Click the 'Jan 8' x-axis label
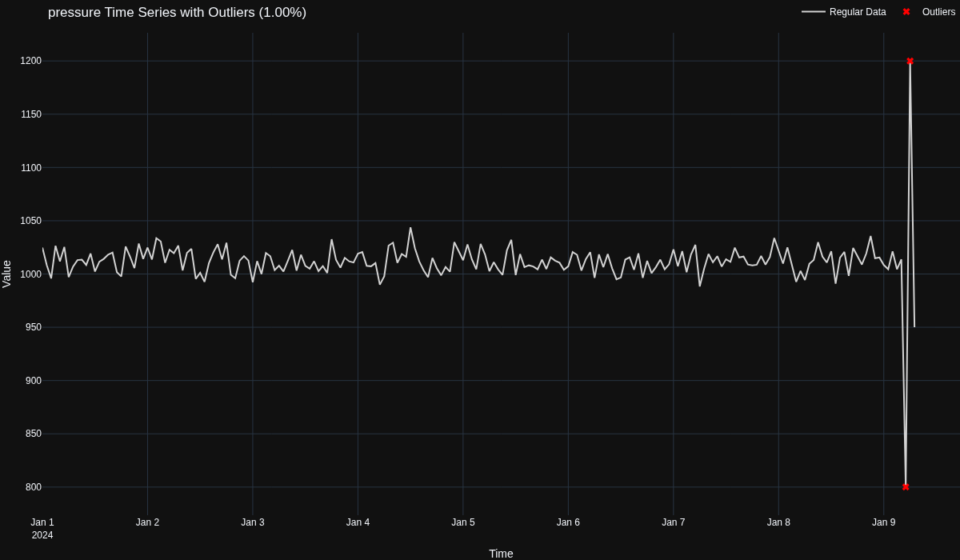The image size is (960, 560). pyautogui.click(x=778, y=522)
